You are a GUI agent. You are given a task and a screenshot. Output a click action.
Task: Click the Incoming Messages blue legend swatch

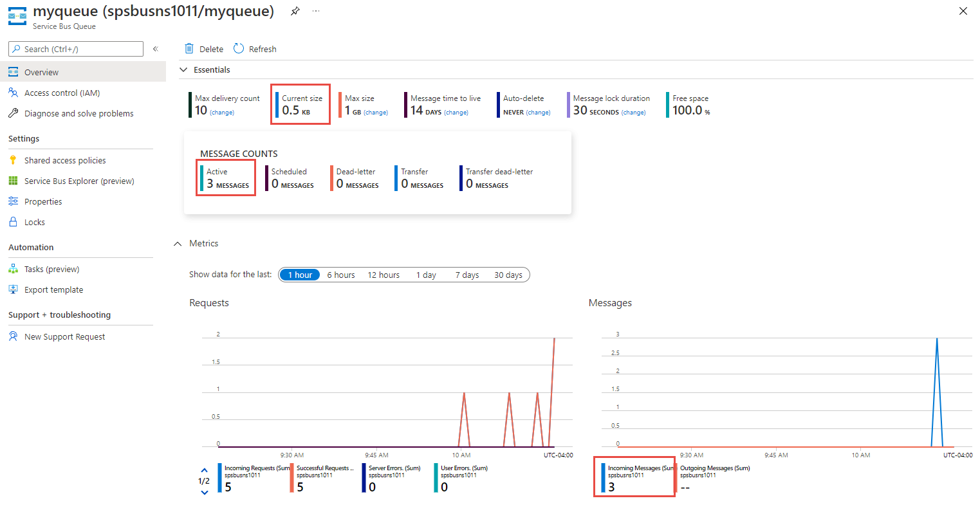(x=603, y=478)
